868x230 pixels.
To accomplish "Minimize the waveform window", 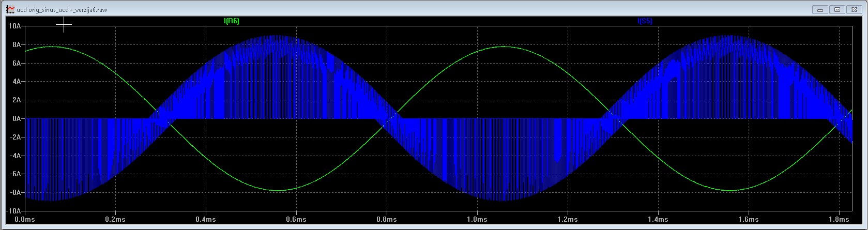I will [x=820, y=9].
